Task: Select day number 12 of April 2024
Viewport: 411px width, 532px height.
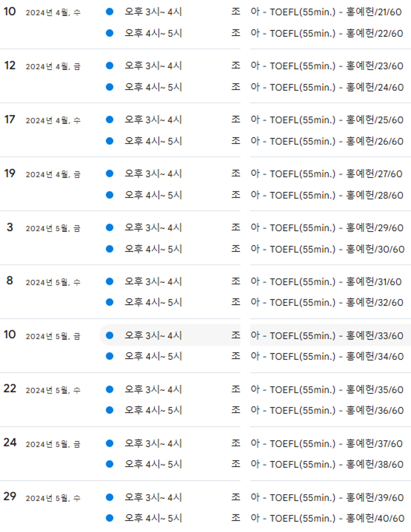Action: (x=10, y=65)
